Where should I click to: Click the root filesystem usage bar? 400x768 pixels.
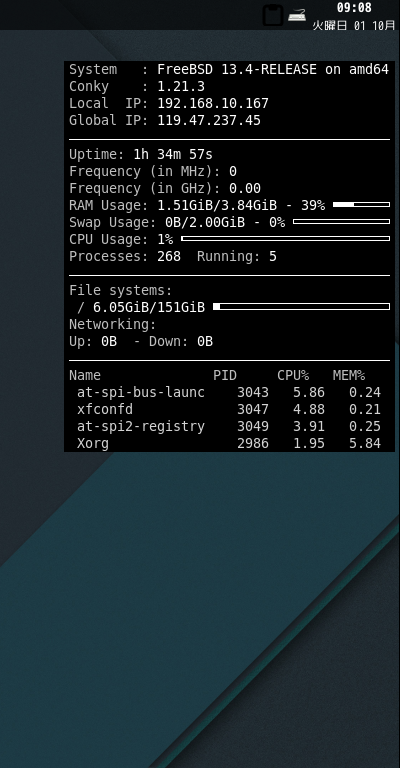302,307
